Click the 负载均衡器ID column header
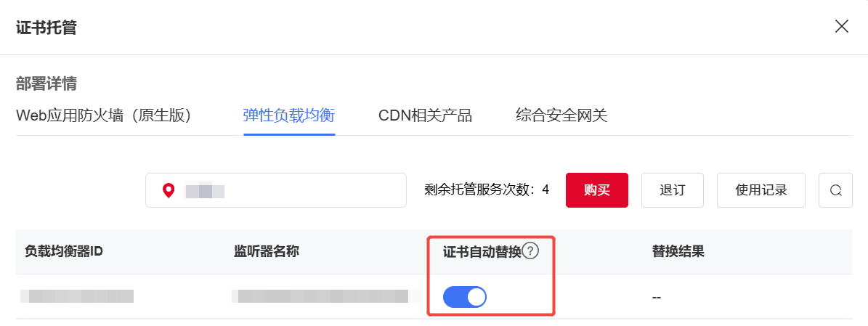 [64, 251]
